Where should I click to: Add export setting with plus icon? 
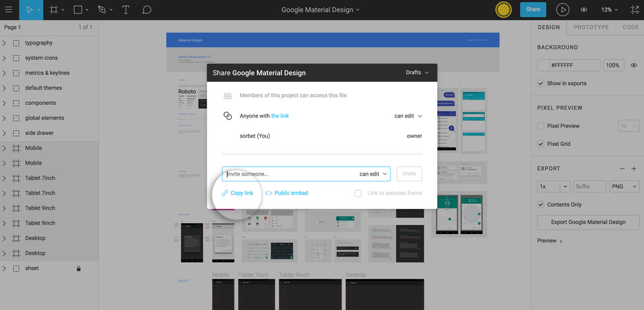point(634,169)
